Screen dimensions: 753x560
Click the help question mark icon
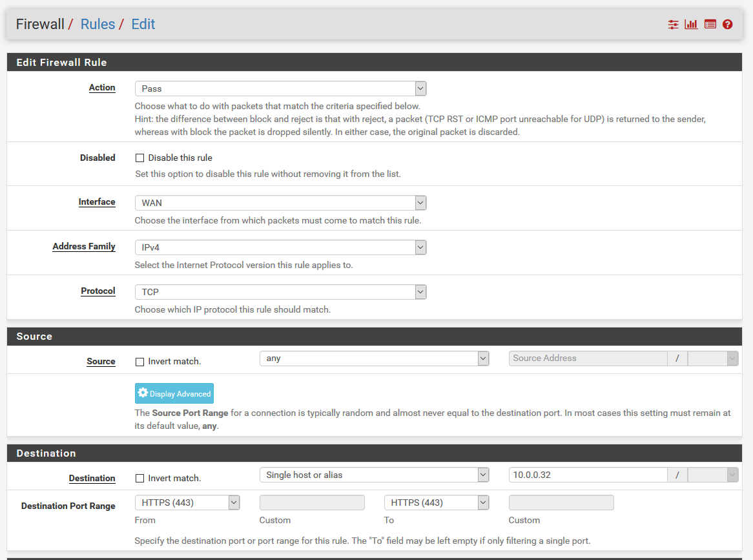click(728, 24)
